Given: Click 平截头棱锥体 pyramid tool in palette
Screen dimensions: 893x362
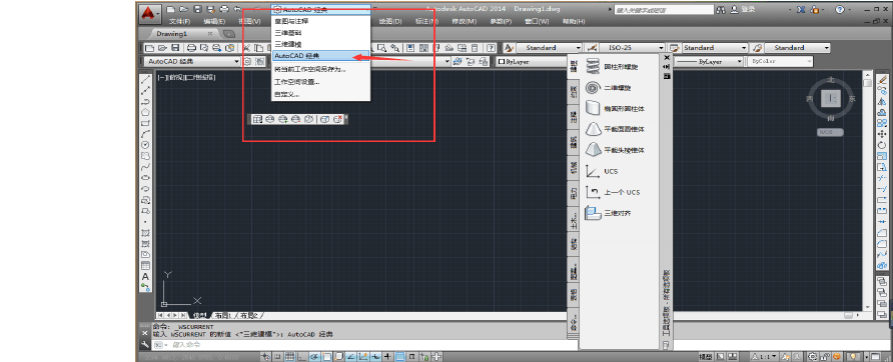Looking at the screenshot, I should pyautogui.click(x=615, y=150).
